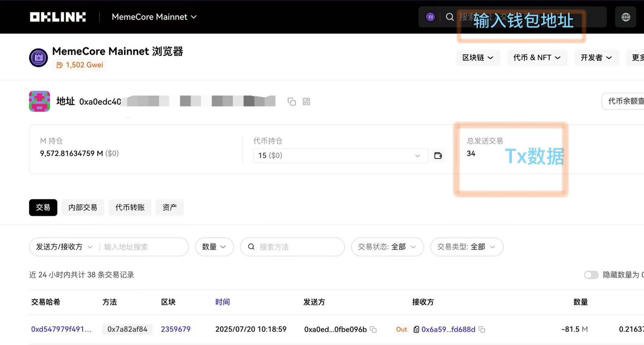Image resolution: width=644 pixels, height=345 pixels.
Task: Show the address QR code
Action: (x=307, y=102)
